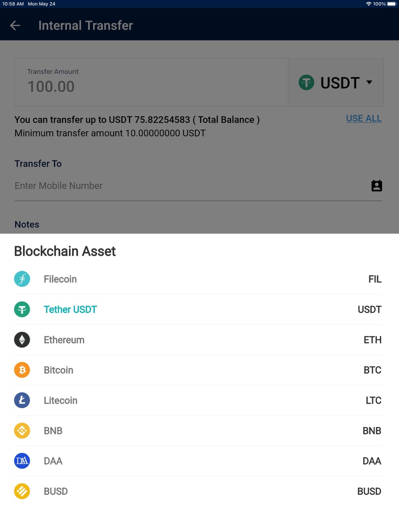Screen dimensions: 399x532
Task: Tap the yellow BNB icon
Action: pyautogui.click(x=22, y=431)
